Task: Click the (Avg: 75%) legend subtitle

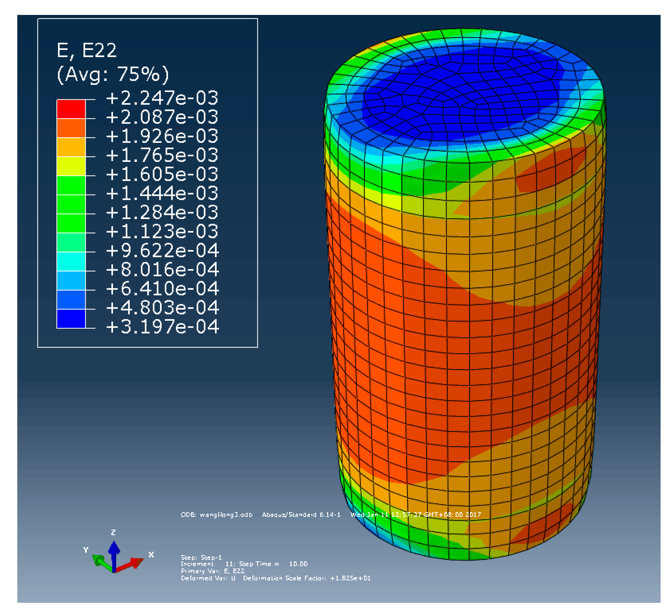Action: coord(113,74)
